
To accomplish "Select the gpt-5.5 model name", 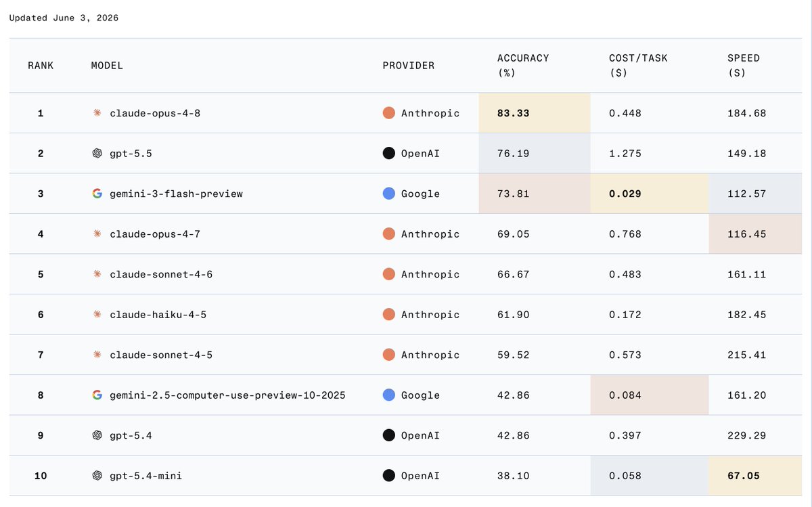I will point(131,154).
